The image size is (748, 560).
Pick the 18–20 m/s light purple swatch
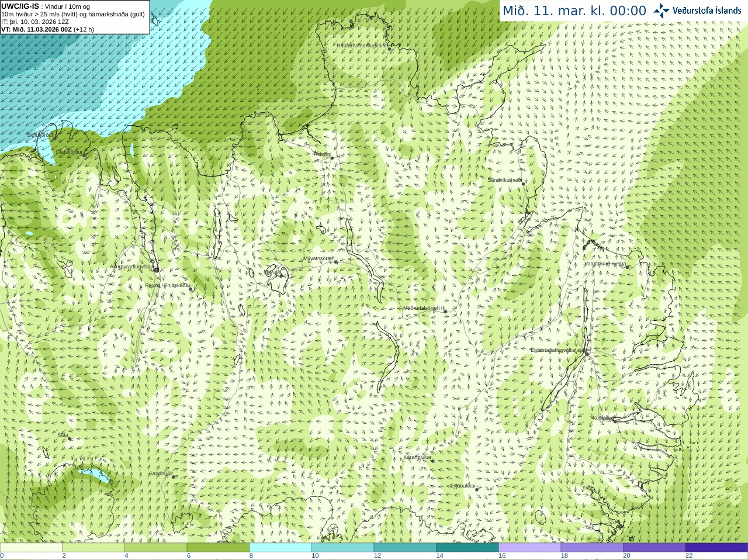[x=592, y=548]
